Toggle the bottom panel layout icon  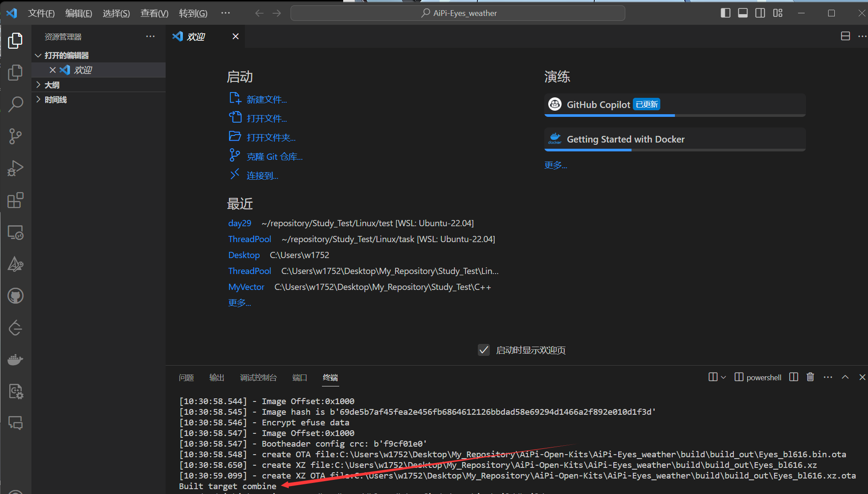tap(743, 13)
